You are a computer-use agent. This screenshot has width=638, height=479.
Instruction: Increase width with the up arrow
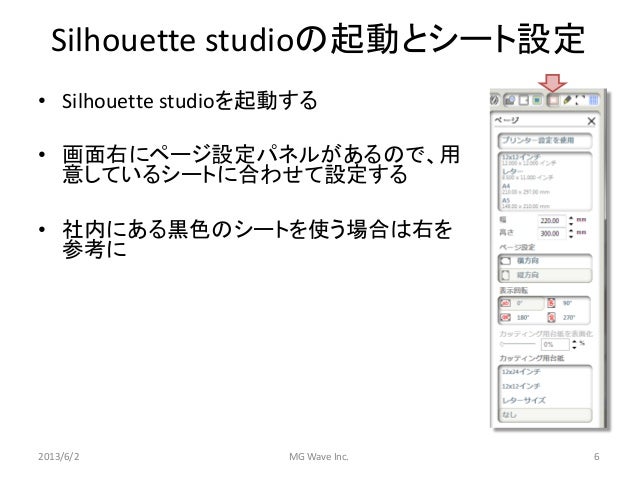(x=571, y=218)
